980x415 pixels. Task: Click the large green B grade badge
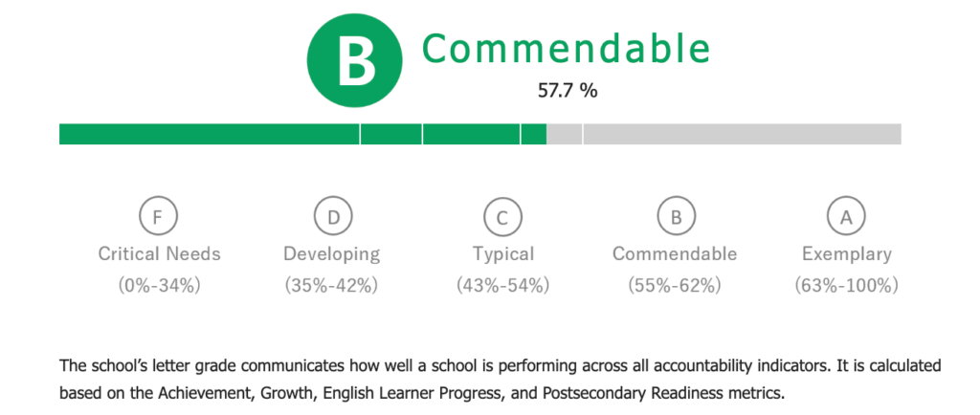click(354, 60)
